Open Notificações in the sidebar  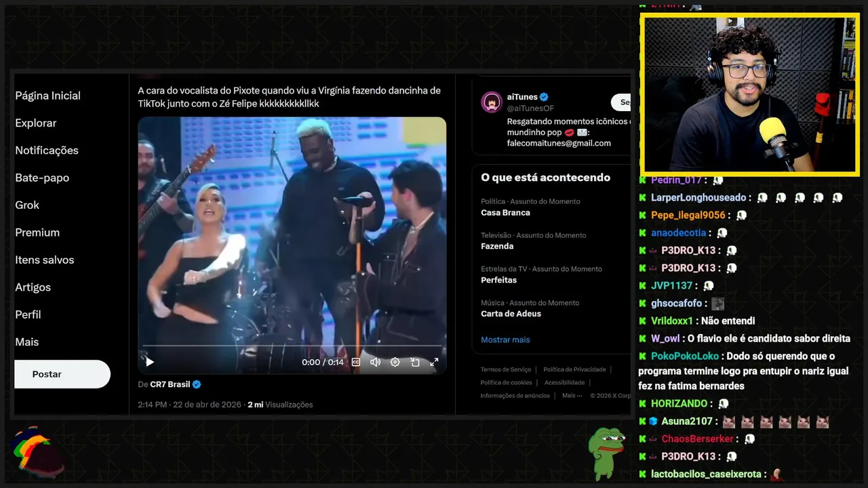point(47,150)
